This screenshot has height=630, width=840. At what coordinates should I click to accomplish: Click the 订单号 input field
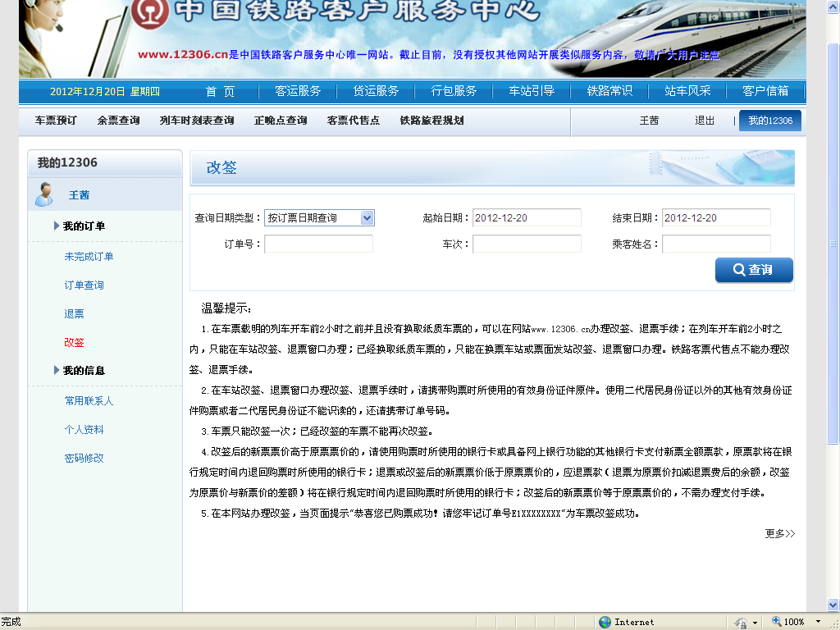click(319, 244)
